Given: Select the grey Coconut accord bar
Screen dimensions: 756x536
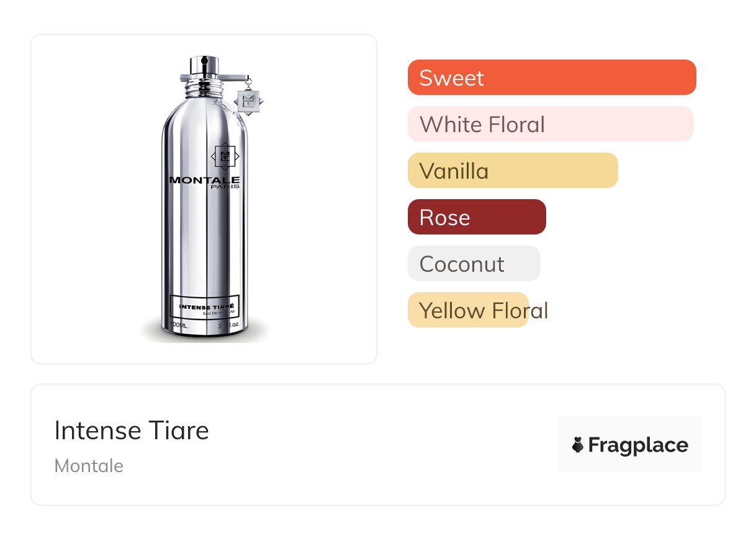Looking at the screenshot, I should [474, 264].
